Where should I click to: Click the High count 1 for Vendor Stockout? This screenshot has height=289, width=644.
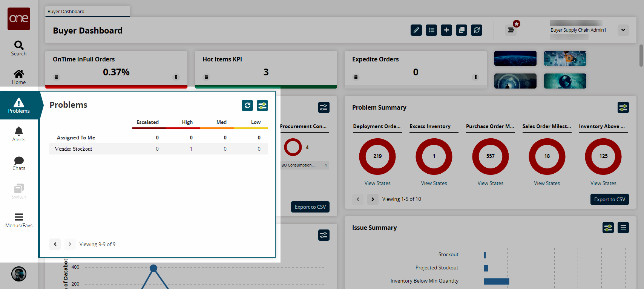(191, 149)
